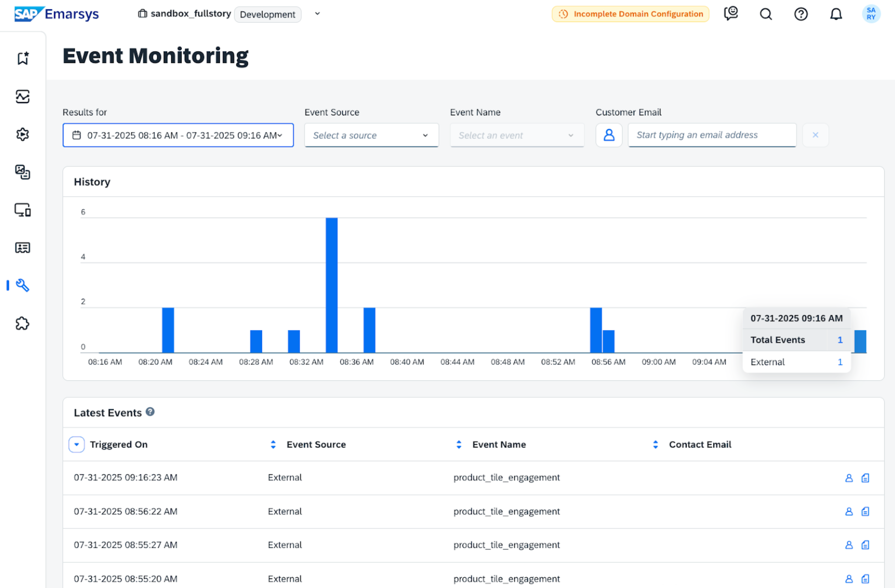Screen dimensions: 895x588
Task: Open the puzzle piece add-ons sidebar icon
Action: tap(23, 323)
